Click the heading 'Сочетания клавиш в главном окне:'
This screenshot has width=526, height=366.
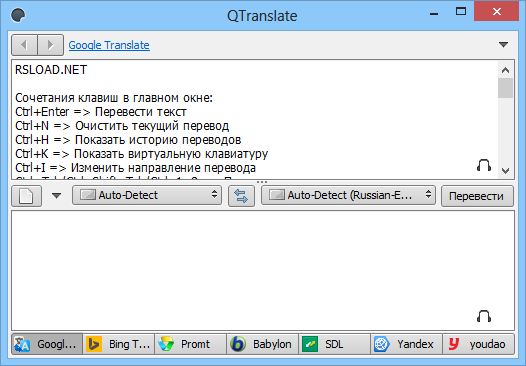pos(114,98)
